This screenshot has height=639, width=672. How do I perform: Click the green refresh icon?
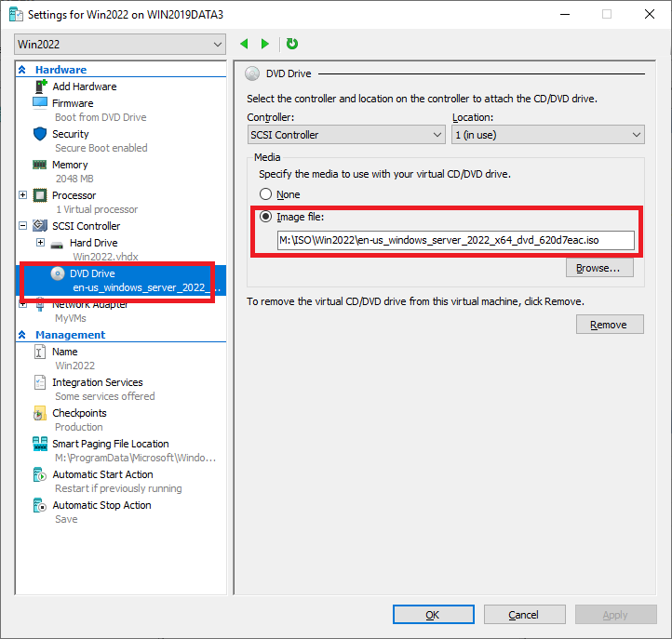click(x=292, y=44)
